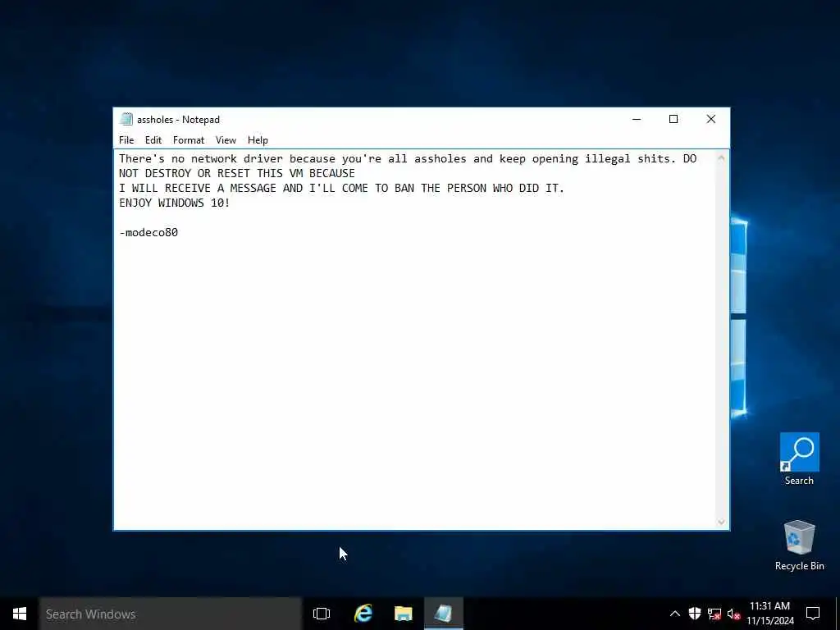Viewport: 840px width, 630px height.
Task: Open the Search desktop shortcut
Action: tap(799, 459)
